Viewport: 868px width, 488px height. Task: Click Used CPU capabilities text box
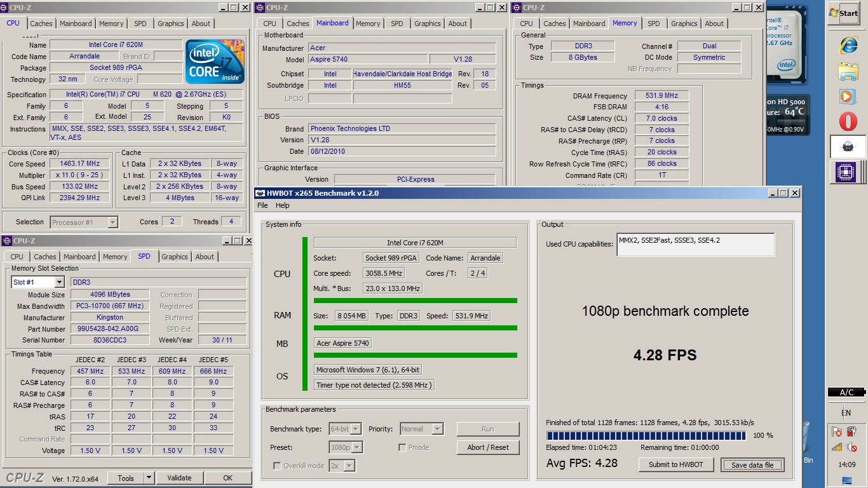click(x=696, y=245)
